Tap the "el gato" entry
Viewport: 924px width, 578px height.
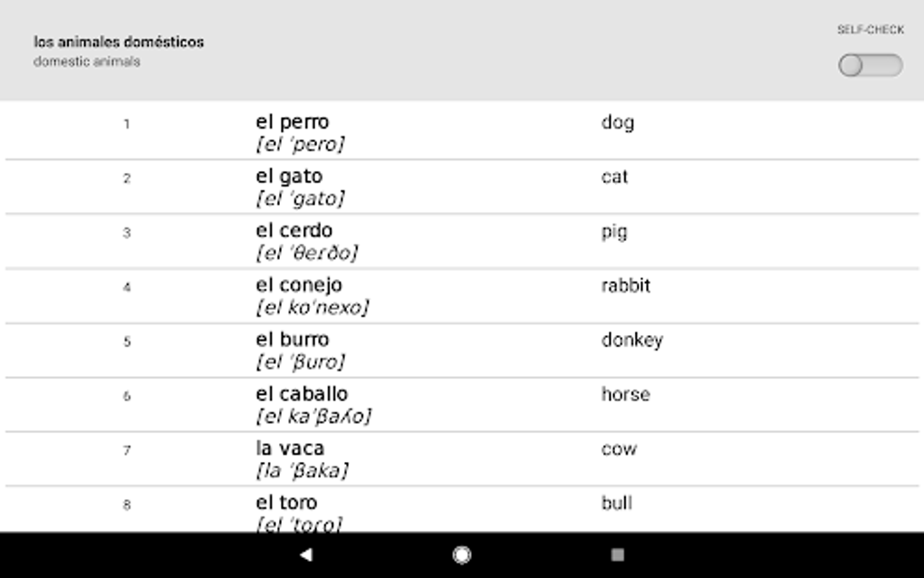coord(288,177)
